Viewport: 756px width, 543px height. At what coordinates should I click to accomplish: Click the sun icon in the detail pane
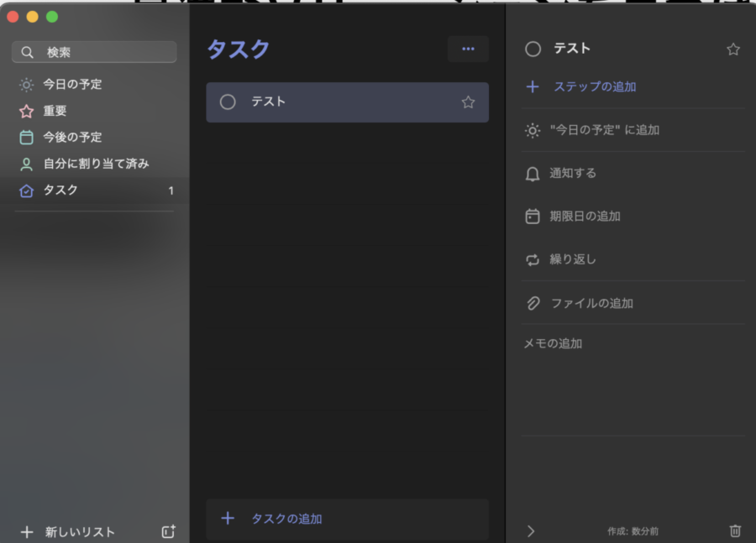[x=533, y=131]
